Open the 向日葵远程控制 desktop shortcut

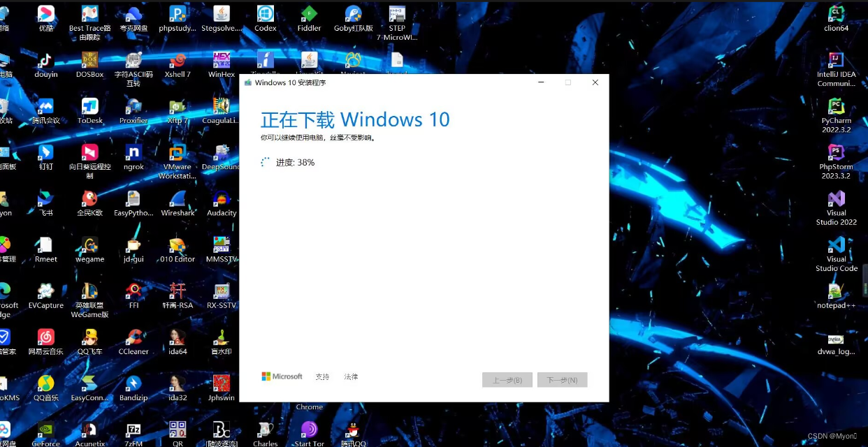pyautogui.click(x=90, y=161)
